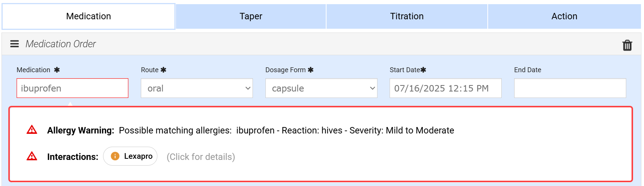This screenshot has width=644, height=186.
Task: Switch to the Taper tab
Action: coord(251,16)
